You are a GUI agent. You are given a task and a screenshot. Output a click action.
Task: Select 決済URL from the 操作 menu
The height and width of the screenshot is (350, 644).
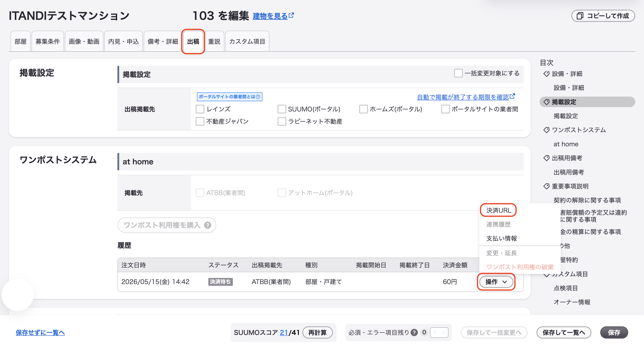tap(499, 210)
